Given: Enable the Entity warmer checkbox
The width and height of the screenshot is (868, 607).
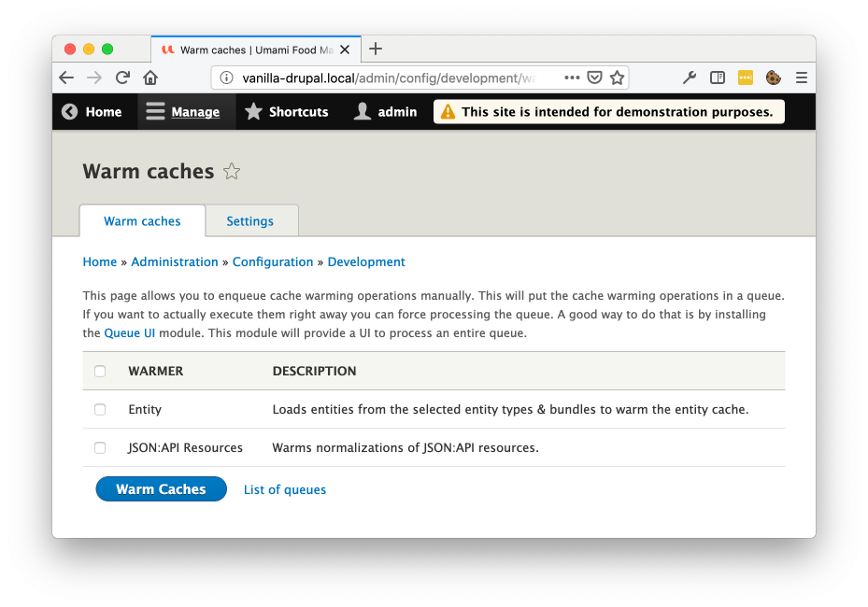Looking at the screenshot, I should click(100, 409).
